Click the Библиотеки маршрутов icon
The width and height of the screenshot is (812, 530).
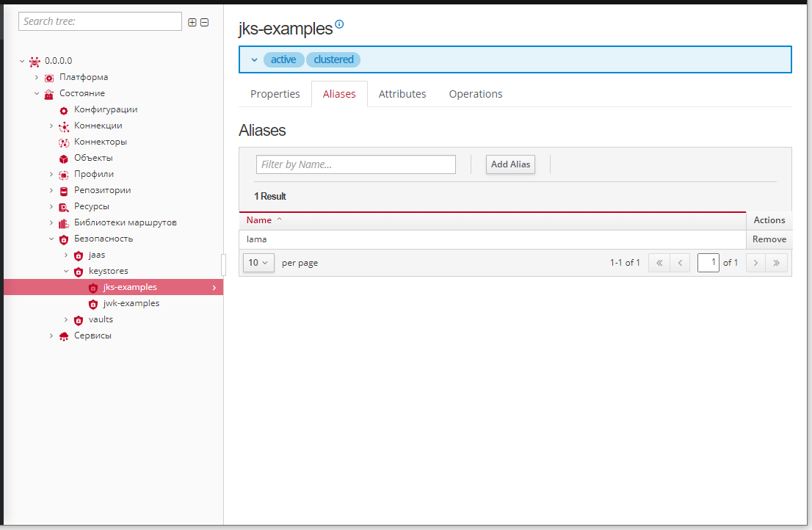click(x=64, y=223)
